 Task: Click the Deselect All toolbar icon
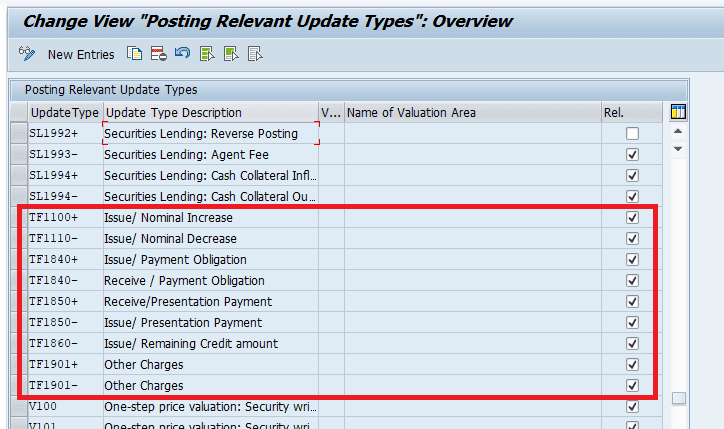[x=254, y=54]
